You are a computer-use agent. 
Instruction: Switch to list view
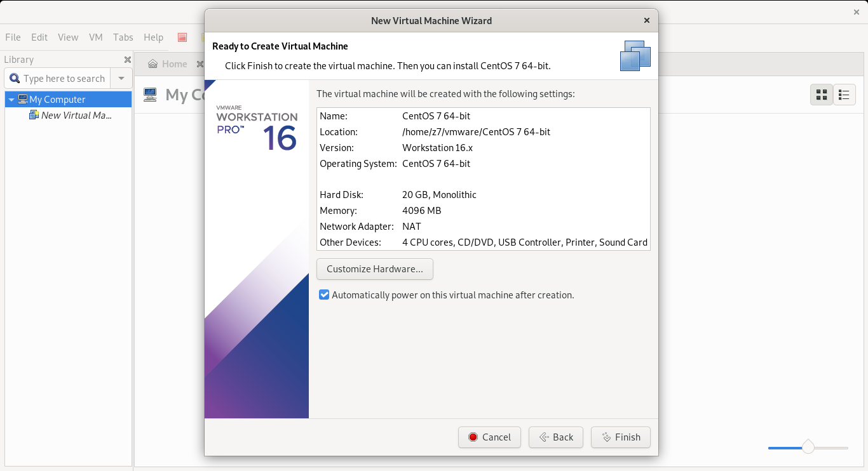coord(844,95)
